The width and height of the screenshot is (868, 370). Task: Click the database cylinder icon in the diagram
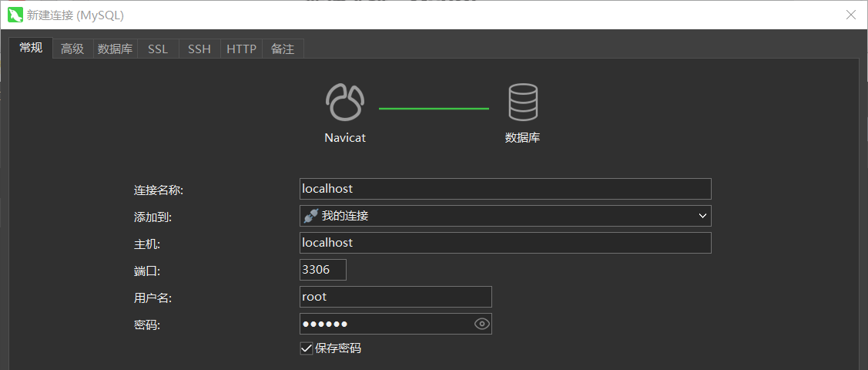pyautogui.click(x=522, y=103)
